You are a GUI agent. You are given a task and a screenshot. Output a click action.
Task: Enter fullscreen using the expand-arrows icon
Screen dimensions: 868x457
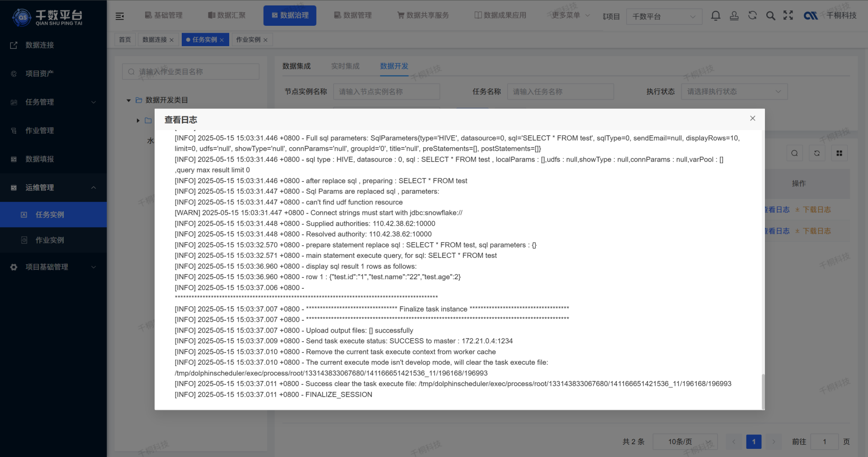[788, 15]
